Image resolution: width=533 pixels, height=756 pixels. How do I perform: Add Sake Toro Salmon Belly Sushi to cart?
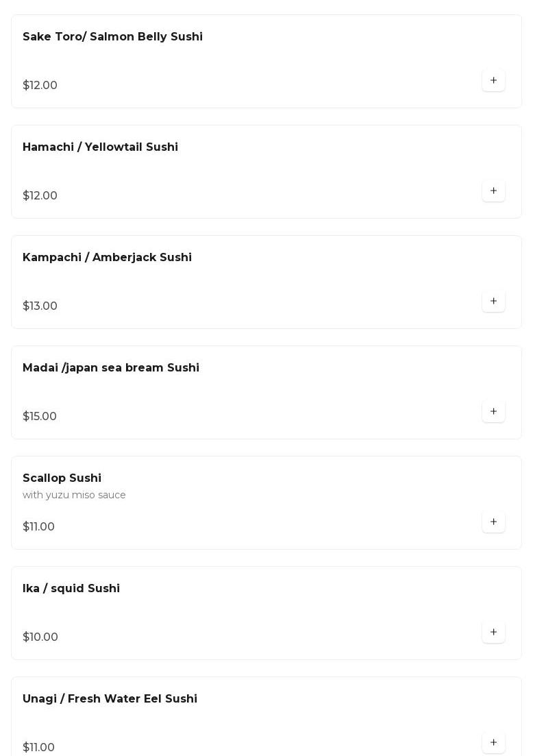pyautogui.click(x=493, y=81)
